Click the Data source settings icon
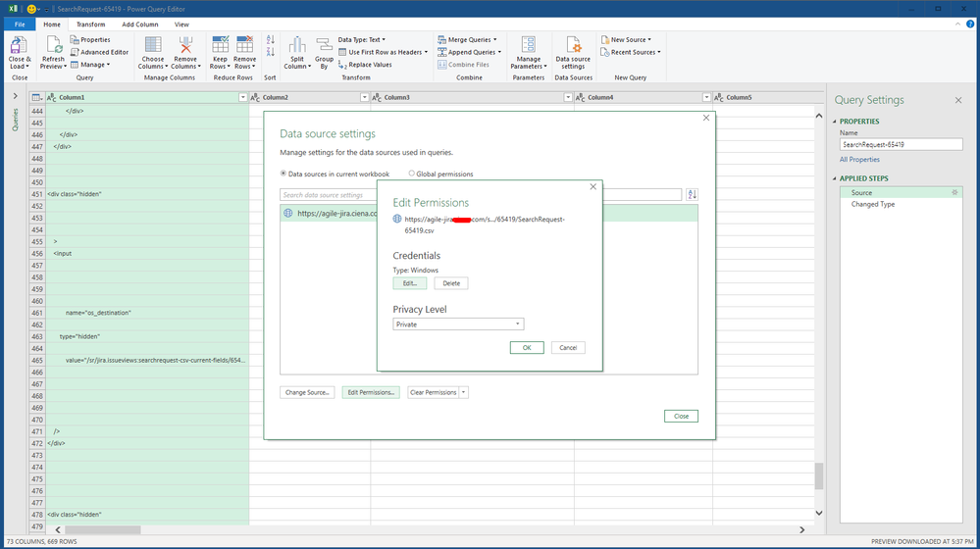 coord(573,53)
